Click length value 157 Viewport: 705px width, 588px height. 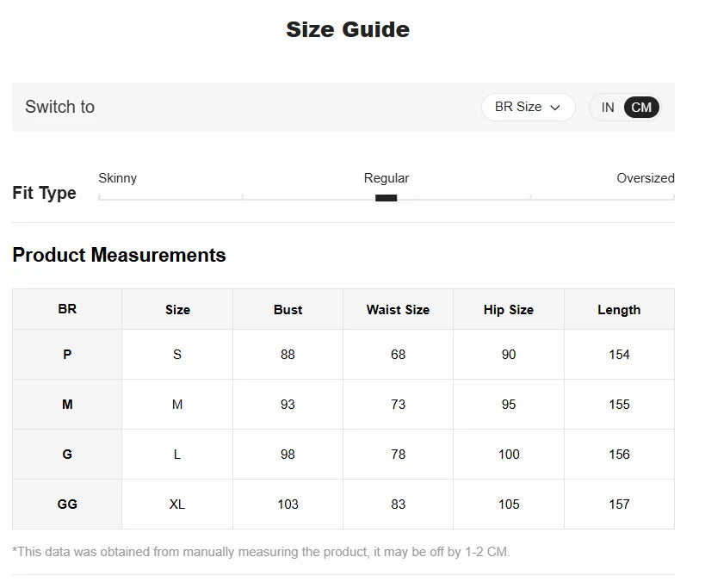pyautogui.click(x=619, y=504)
